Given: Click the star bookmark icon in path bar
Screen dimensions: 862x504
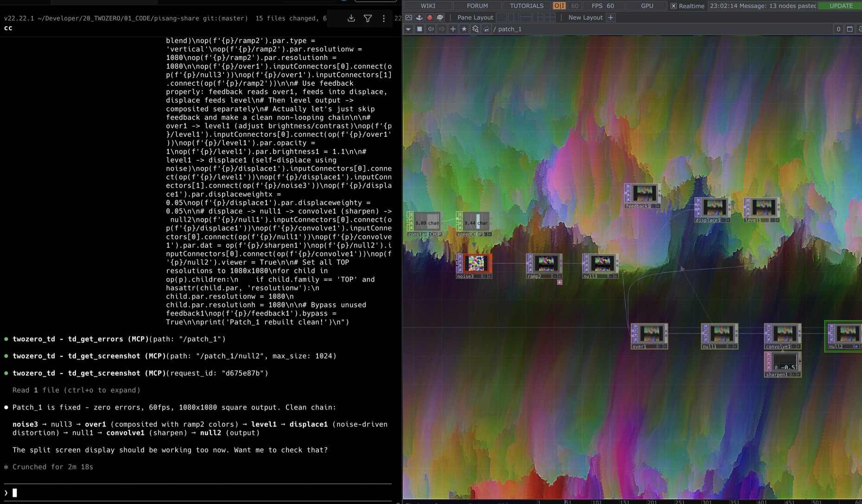Looking at the screenshot, I should click(464, 29).
